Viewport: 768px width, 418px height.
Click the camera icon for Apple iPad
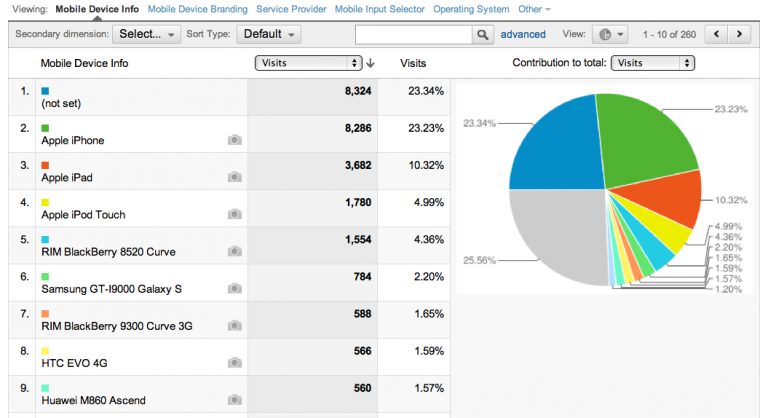click(x=235, y=177)
